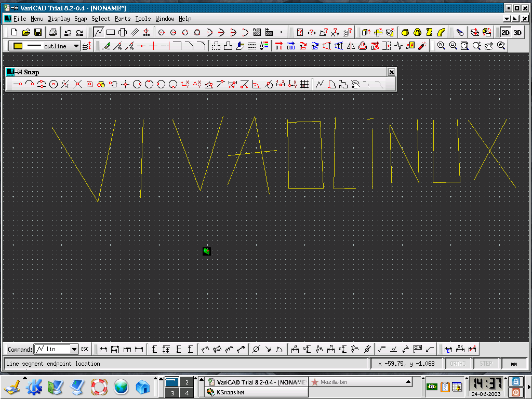Image resolution: width=532 pixels, height=399 pixels.
Task: Switch to 3D mode
Action: coord(517,33)
